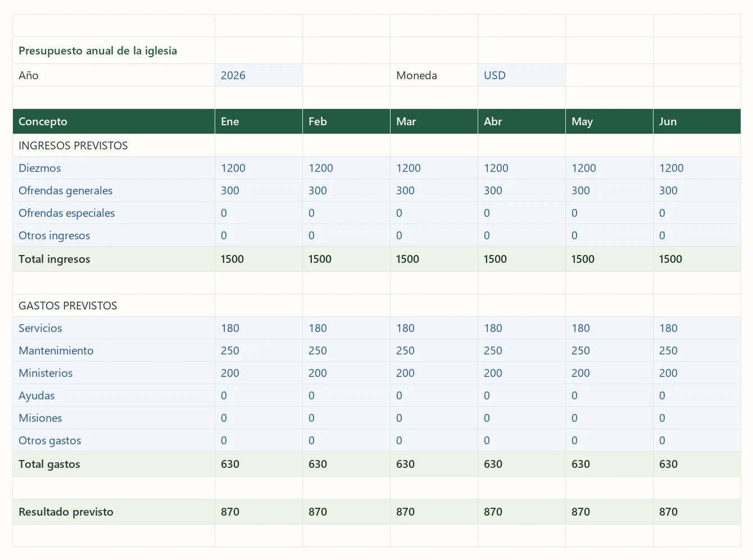The image size is (753, 560).
Task: Edit Misiones amount 0 for Mar
Action: pos(434,418)
